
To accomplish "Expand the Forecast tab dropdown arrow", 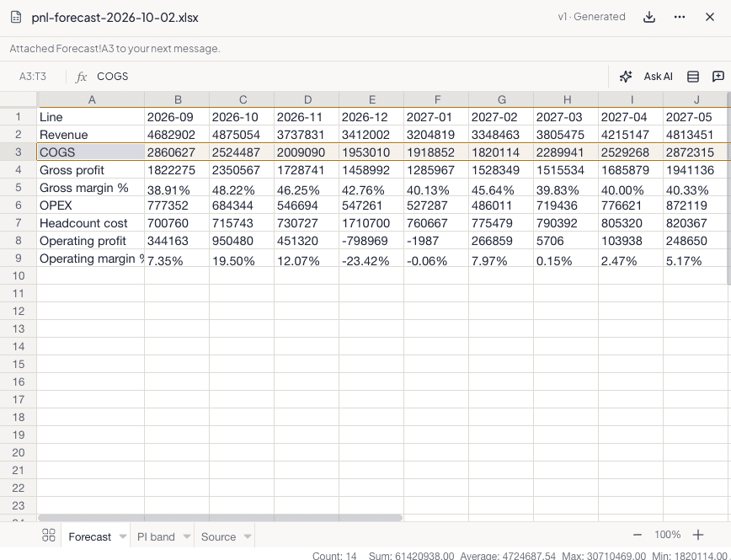I will 123,536.
